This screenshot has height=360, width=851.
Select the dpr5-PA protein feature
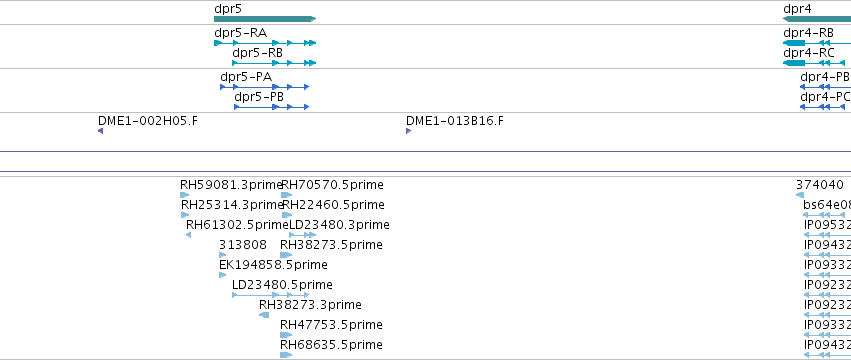coord(264,87)
